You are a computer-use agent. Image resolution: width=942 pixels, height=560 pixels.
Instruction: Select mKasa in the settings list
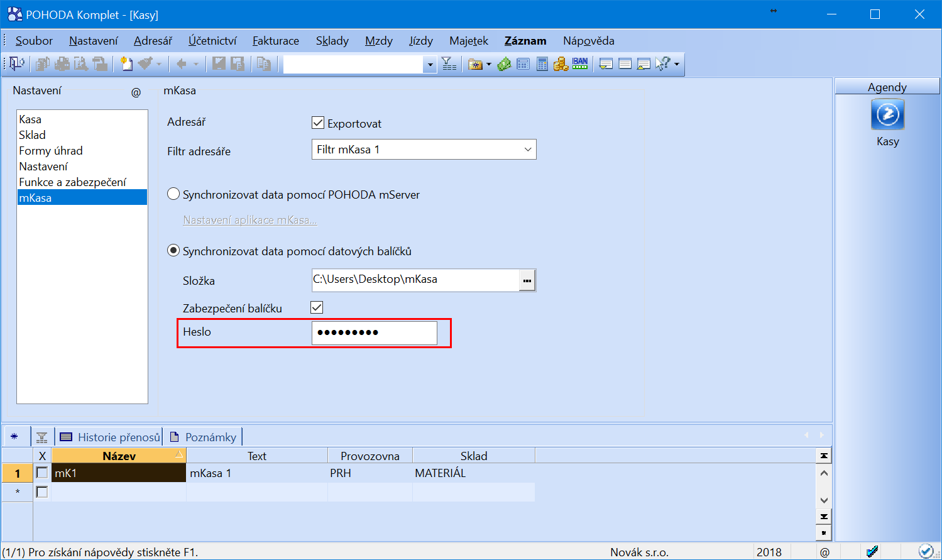pyautogui.click(x=82, y=197)
